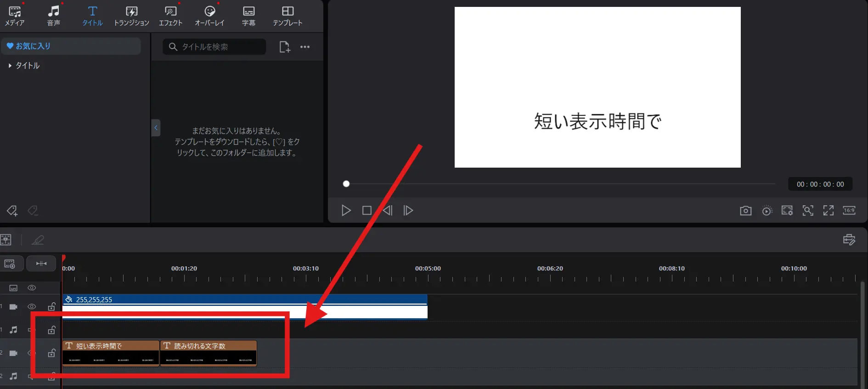Open the 字幕 subtitle panel
Viewport: 868px width, 389px height.
(x=248, y=16)
